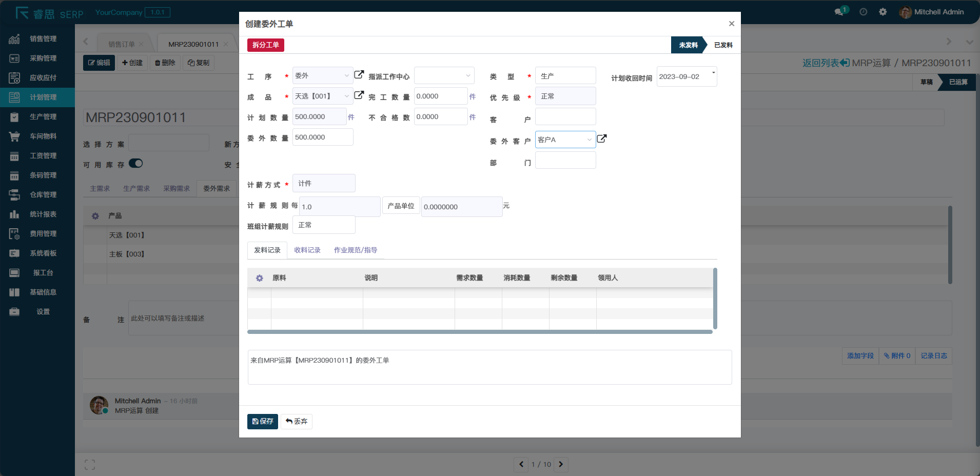The height and width of the screenshot is (476, 980).
Task: Select 报工台 in the sidebar
Action: [x=43, y=272]
